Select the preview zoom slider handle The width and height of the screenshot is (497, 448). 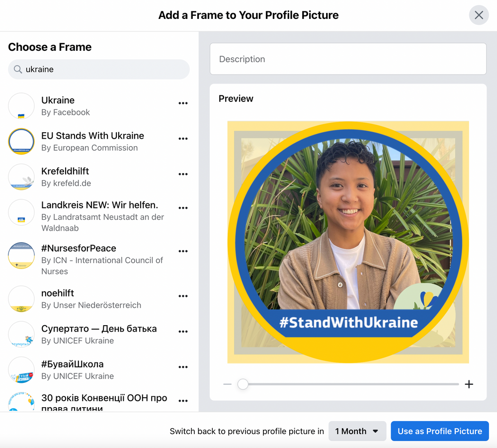click(243, 384)
